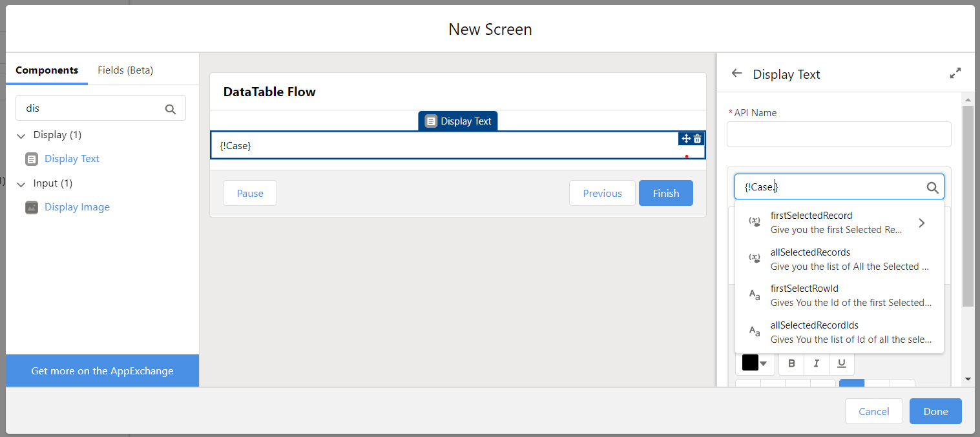The width and height of the screenshot is (980, 437).
Task: Click the move handle on the Display Text component
Action: (685, 138)
